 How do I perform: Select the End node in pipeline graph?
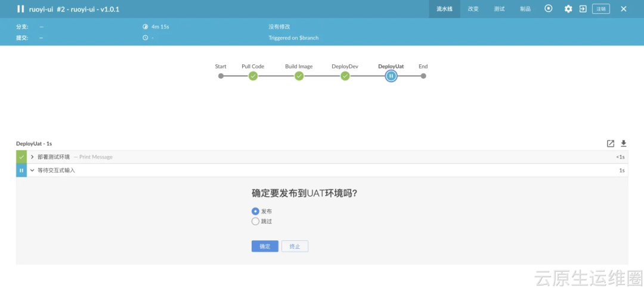point(423,76)
